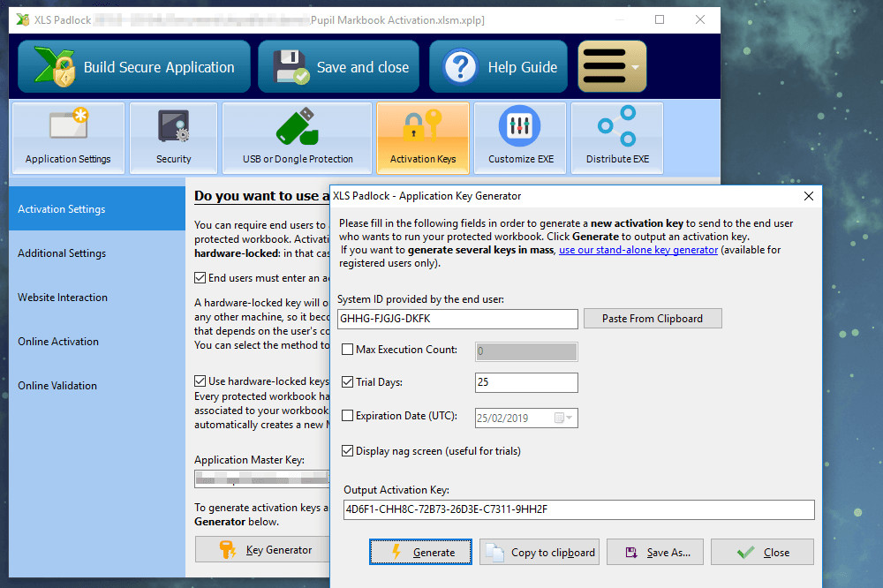Click the Application Master Key field
This screenshot has width=883, height=588.
click(x=262, y=479)
